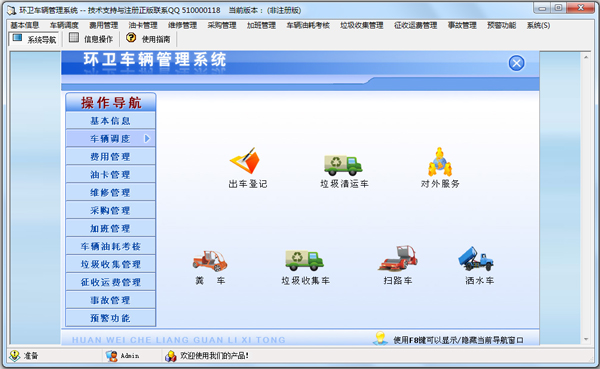The height and width of the screenshot is (369, 600).
Task: Click the 准备 status bar icon
Action: click(x=15, y=356)
